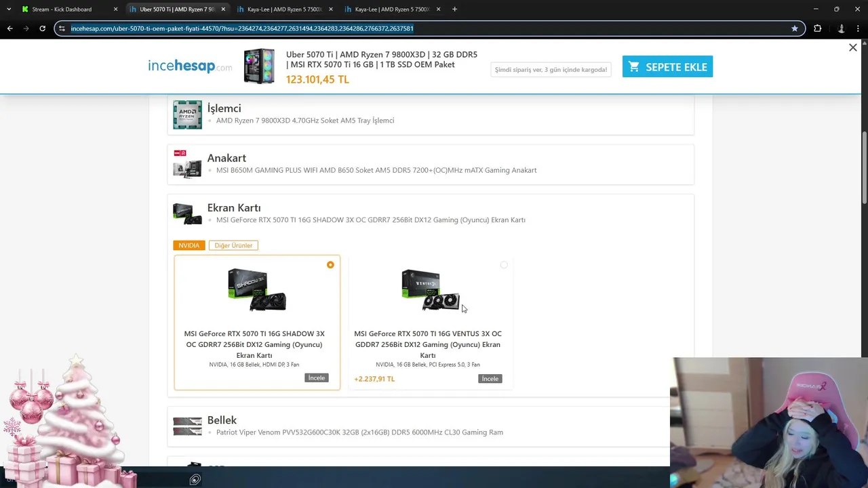Click the SHADOW specs line with HDMI DP

pos(254,365)
